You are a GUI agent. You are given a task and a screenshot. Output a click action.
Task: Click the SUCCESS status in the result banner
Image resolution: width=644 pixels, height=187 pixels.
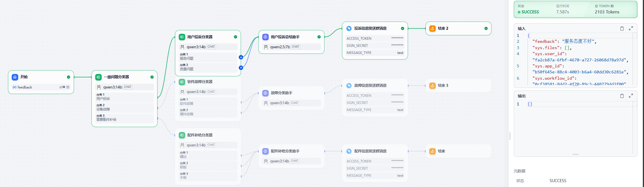click(528, 12)
